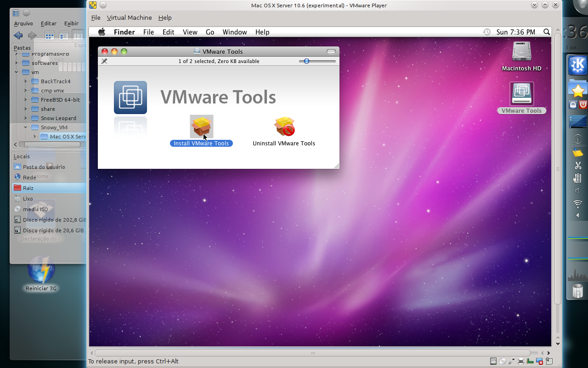
Task: Switch file manager to details view
Action: coord(64,35)
